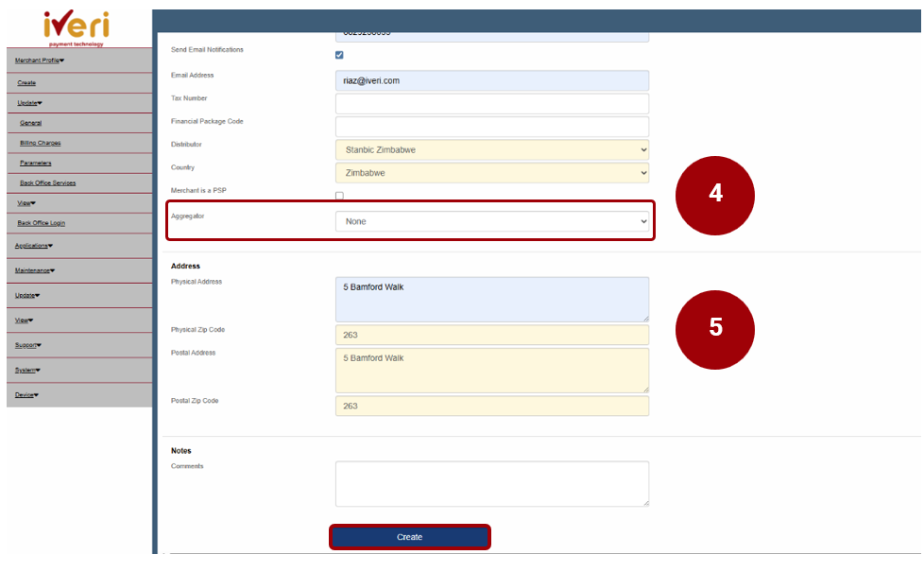Viewport: 924px width, 572px height.
Task: Click the blue Create button
Action: point(409,537)
